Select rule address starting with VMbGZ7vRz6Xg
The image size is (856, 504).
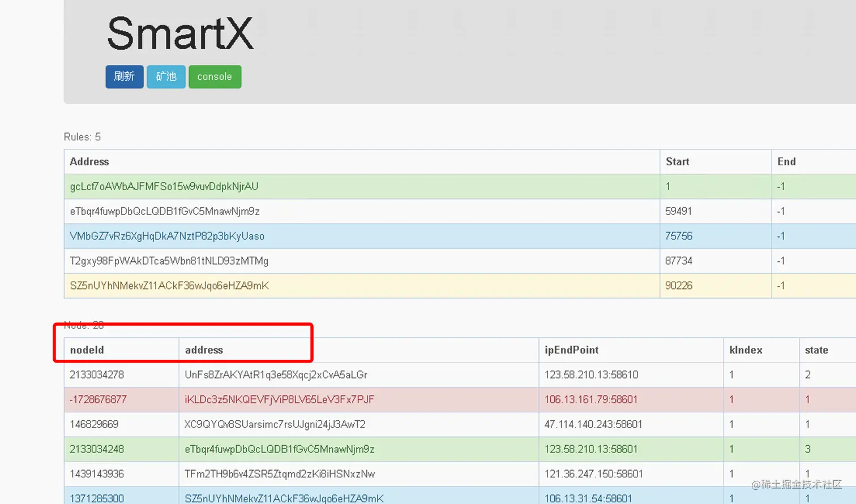167,236
